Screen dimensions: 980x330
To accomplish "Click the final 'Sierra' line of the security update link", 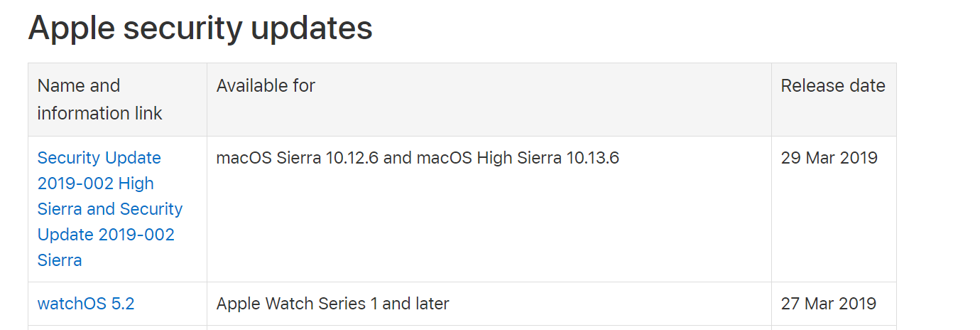I will coord(60,260).
